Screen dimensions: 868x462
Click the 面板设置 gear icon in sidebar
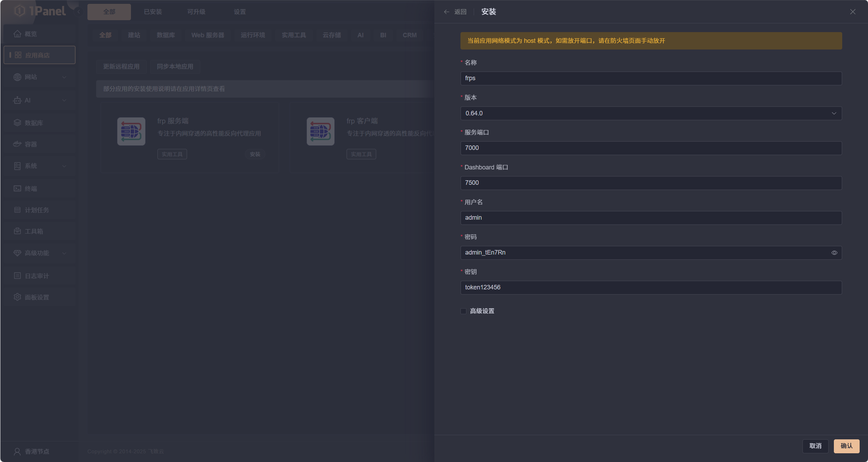pyautogui.click(x=17, y=297)
